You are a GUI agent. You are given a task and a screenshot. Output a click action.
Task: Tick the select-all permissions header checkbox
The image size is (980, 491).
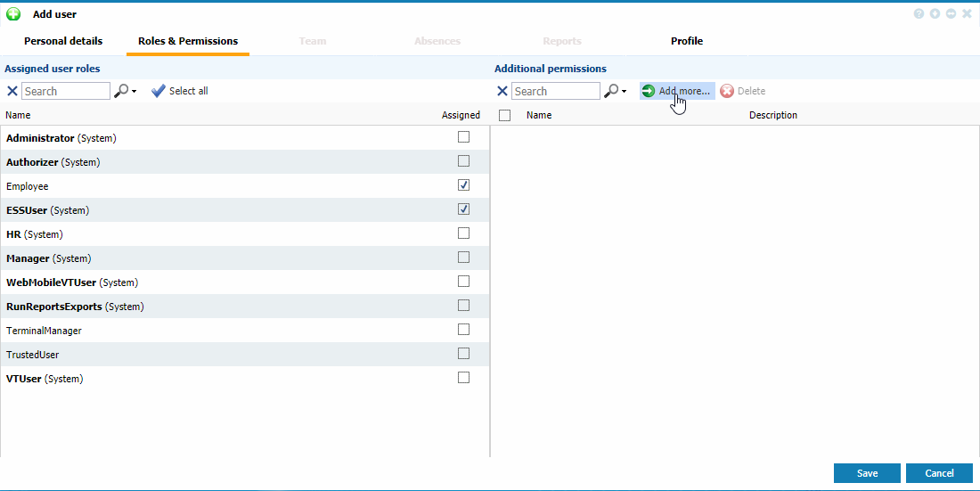tap(505, 115)
